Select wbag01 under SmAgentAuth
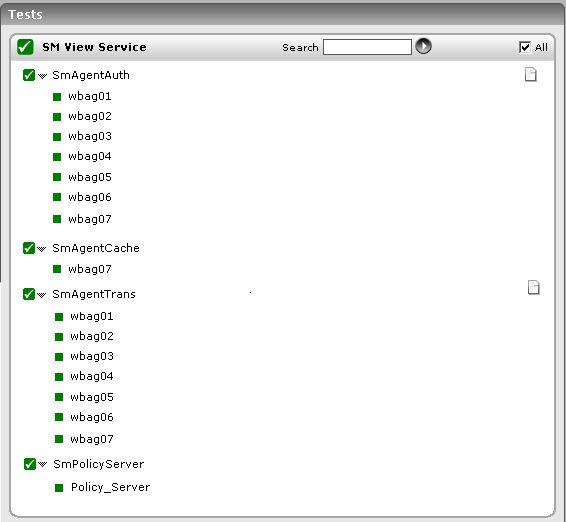The width and height of the screenshot is (566, 522). coord(90,96)
